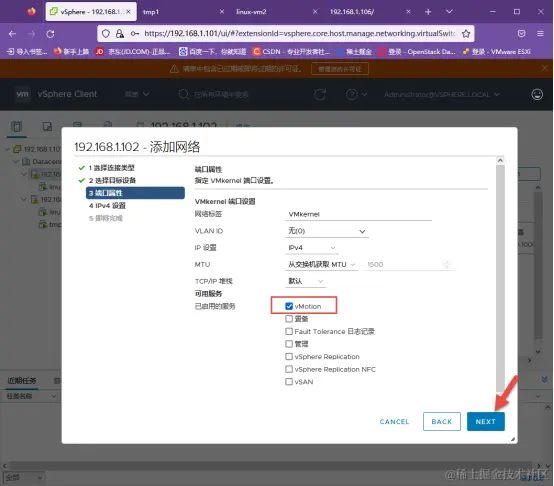Click the address bar URL field
The height and width of the screenshot is (486, 554).
(x=300, y=34)
